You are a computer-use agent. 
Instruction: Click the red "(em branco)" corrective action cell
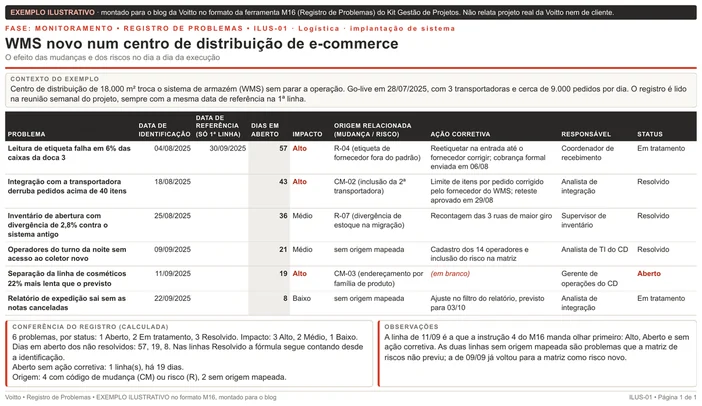point(450,274)
